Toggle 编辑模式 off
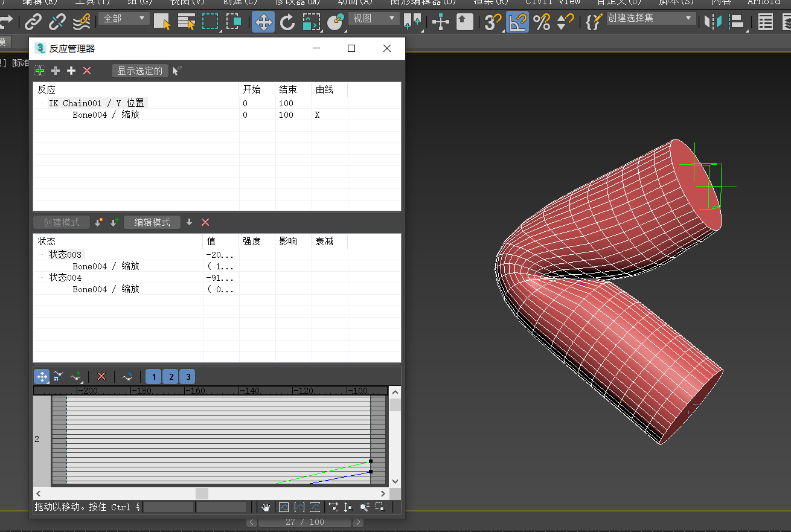The image size is (791, 532). tap(152, 222)
